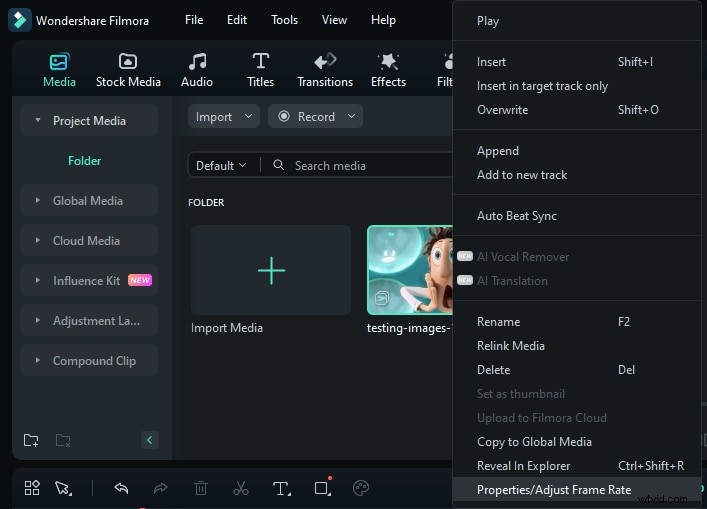707x509 pixels.
Task: Open the Stock Media tab
Action: pos(128,70)
